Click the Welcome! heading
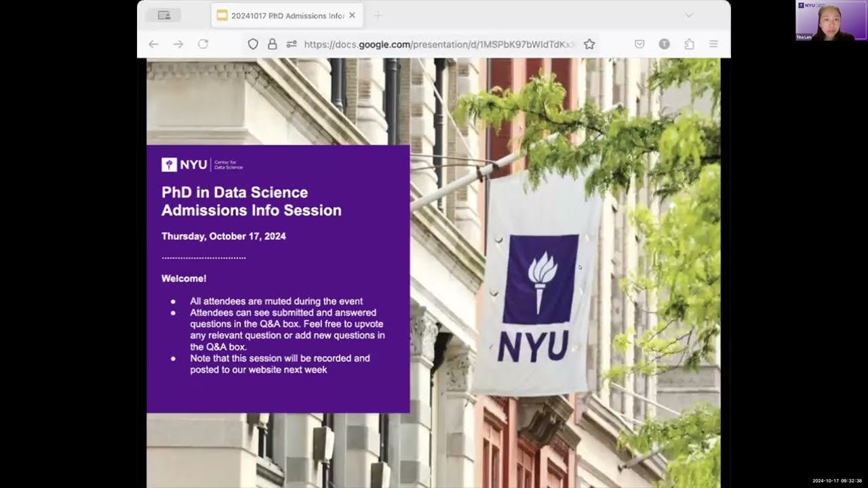868x488 pixels. point(184,279)
